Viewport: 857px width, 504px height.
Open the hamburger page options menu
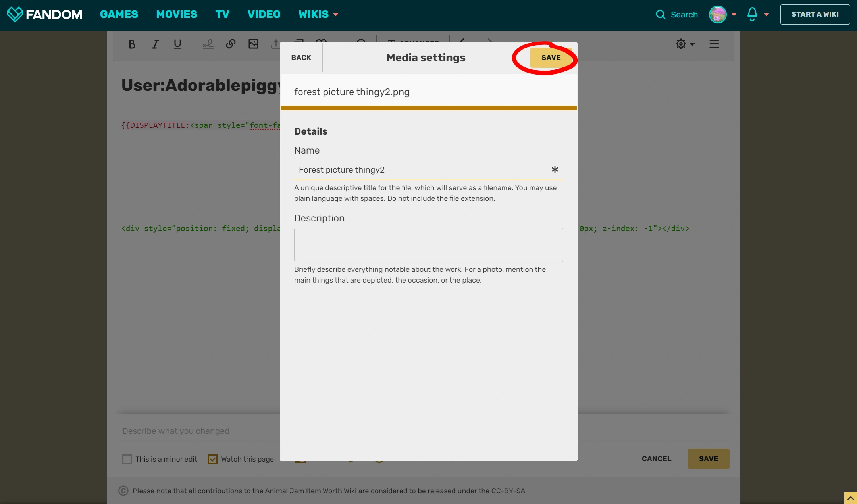click(714, 44)
